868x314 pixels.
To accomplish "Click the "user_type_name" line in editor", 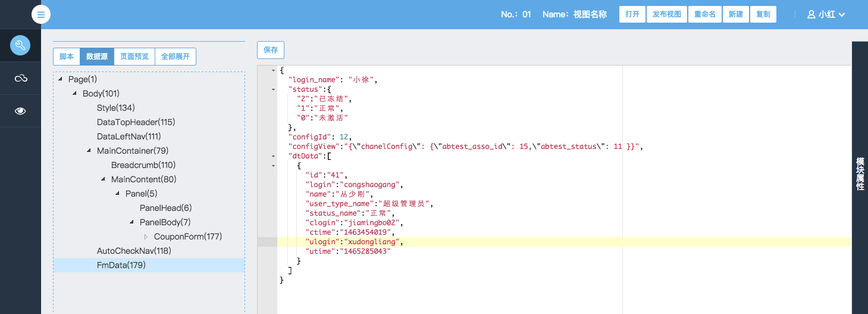I will point(369,204).
